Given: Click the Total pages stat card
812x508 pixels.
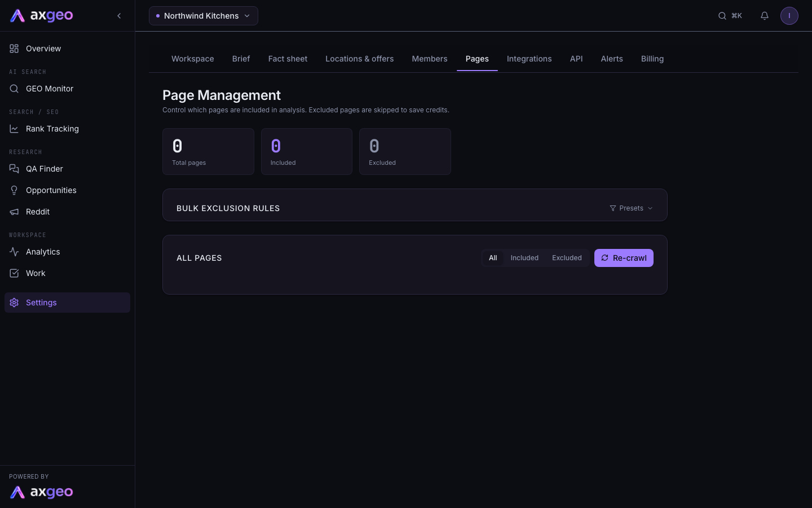Looking at the screenshot, I should (208, 151).
